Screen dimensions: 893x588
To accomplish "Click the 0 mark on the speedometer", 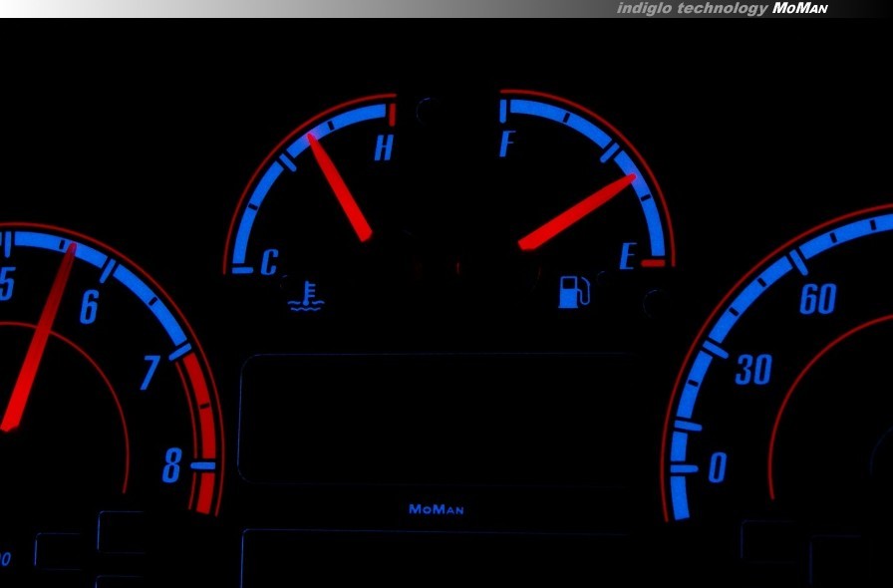I will 717,467.
